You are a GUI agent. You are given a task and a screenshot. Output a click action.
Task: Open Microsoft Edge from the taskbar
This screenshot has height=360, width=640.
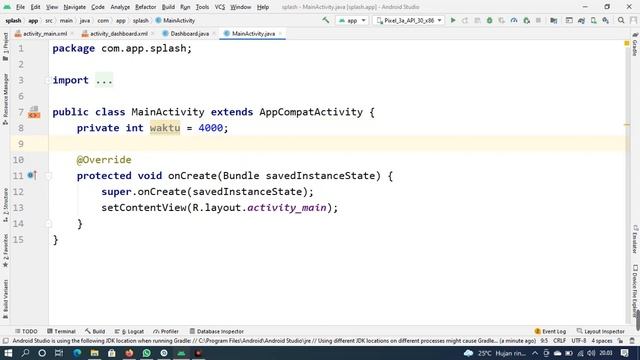(x=77, y=353)
